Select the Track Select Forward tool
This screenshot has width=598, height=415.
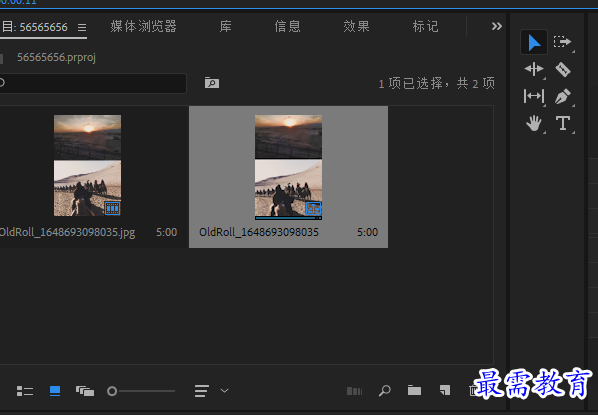click(x=563, y=42)
